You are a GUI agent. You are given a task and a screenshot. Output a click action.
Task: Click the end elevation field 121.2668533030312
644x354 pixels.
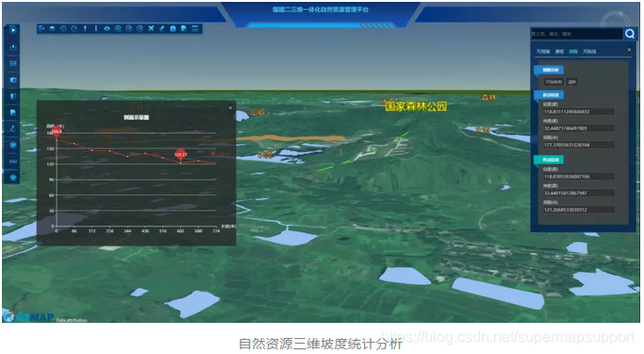click(x=579, y=211)
